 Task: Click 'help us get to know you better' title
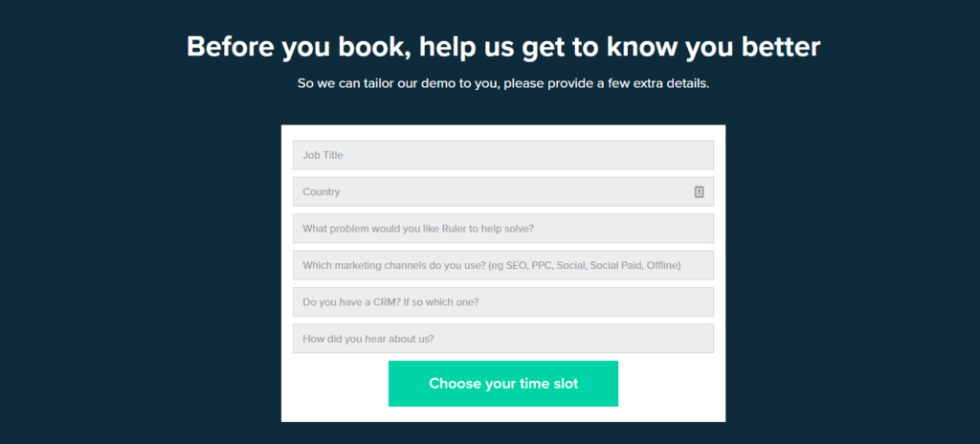[x=612, y=47]
